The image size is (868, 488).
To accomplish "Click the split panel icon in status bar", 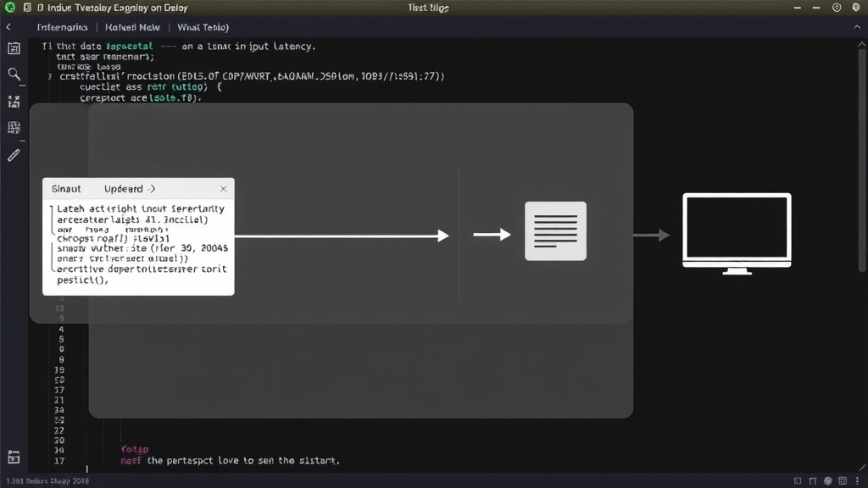I will (x=813, y=481).
